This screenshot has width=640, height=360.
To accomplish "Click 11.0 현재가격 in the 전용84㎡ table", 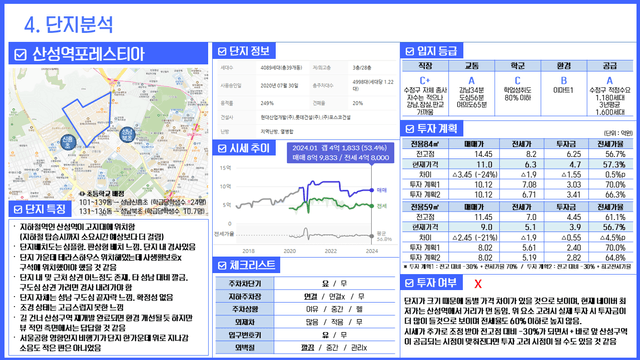I will pos(484,164).
